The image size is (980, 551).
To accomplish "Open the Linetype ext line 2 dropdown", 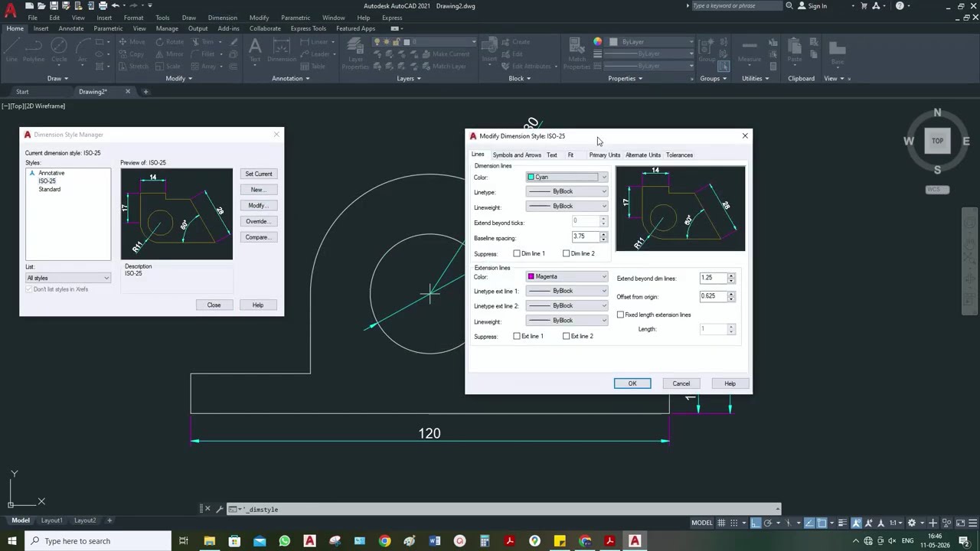I will pos(567,305).
